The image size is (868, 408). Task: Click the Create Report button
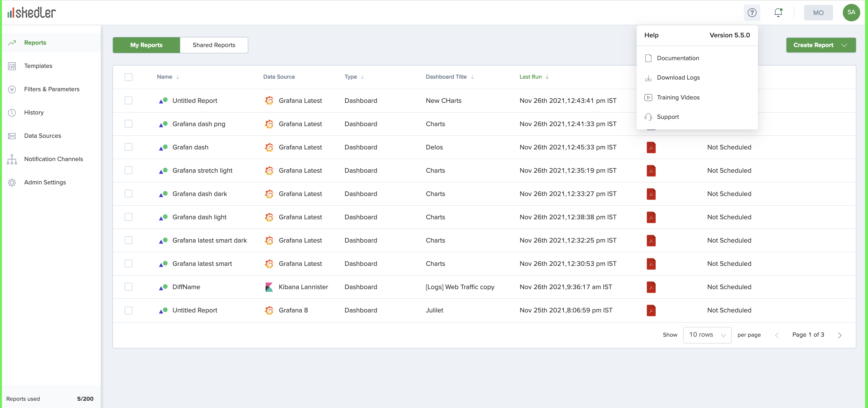point(821,45)
